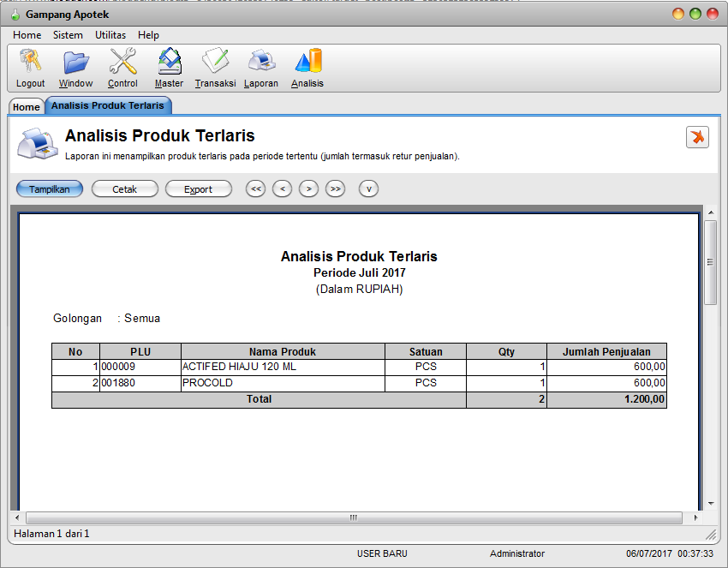Select the Analisis Produk Terlaris tab

click(x=108, y=105)
